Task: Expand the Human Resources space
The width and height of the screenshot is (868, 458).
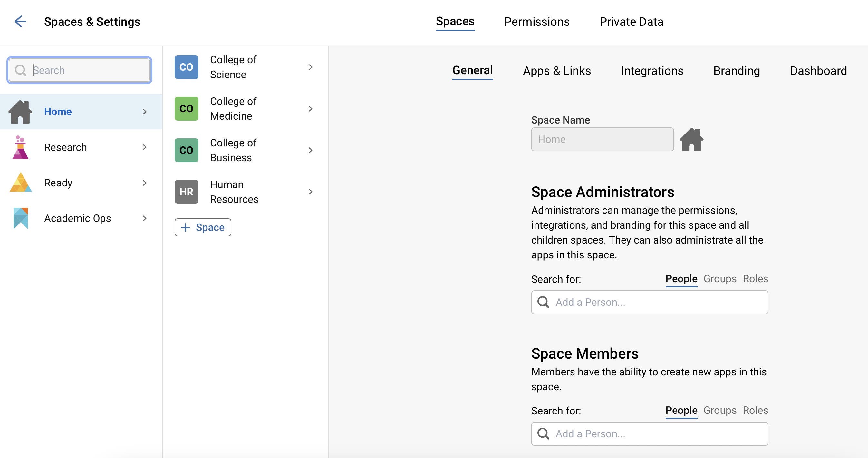Action: point(310,192)
